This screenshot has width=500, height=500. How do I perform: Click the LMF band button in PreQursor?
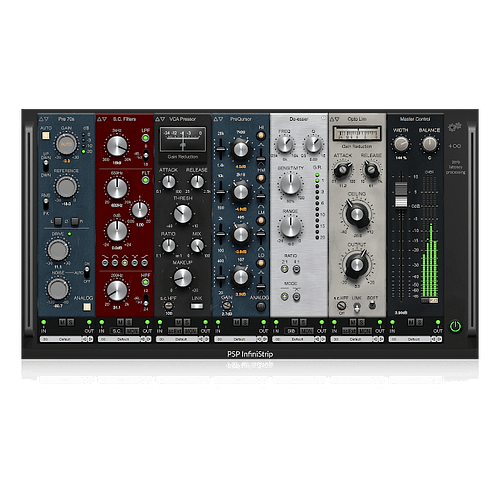[261, 220]
